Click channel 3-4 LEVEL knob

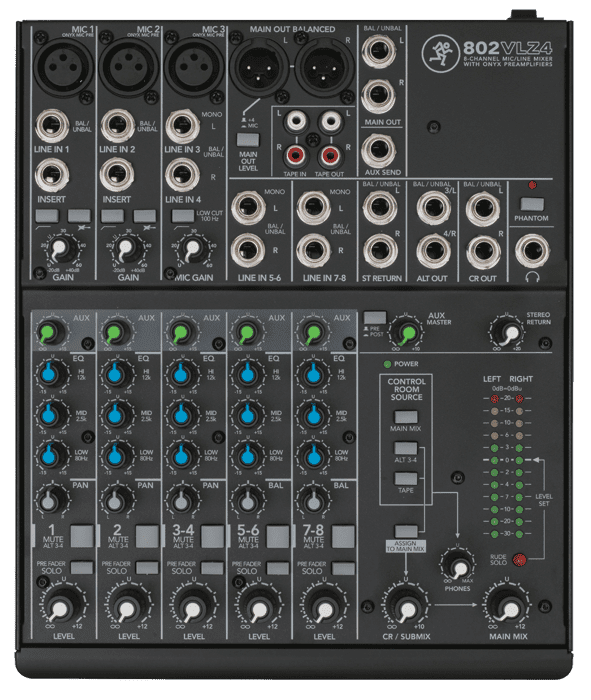point(193,608)
